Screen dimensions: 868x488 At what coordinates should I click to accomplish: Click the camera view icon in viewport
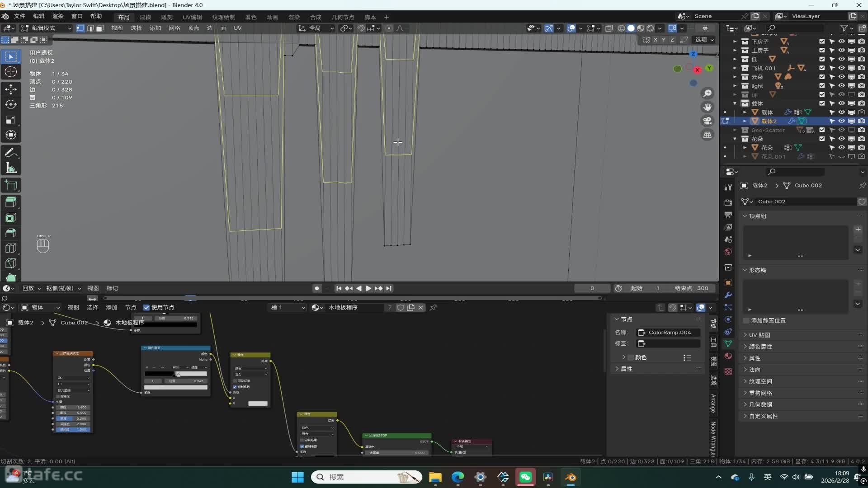tap(707, 121)
